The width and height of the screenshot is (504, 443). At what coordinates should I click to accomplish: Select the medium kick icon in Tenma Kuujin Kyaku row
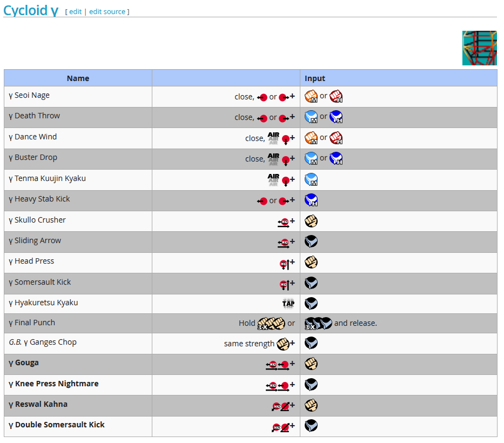pyautogui.click(x=311, y=179)
